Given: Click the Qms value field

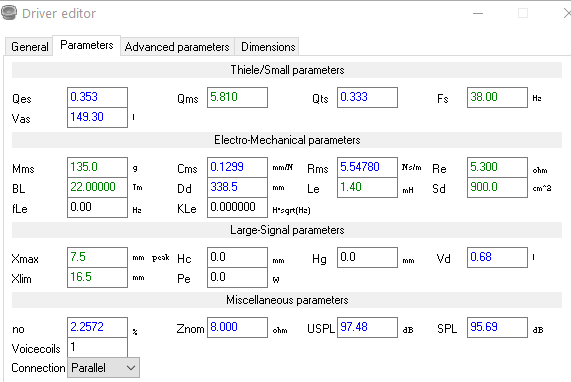Looking at the screenshot, I should 237,97.
